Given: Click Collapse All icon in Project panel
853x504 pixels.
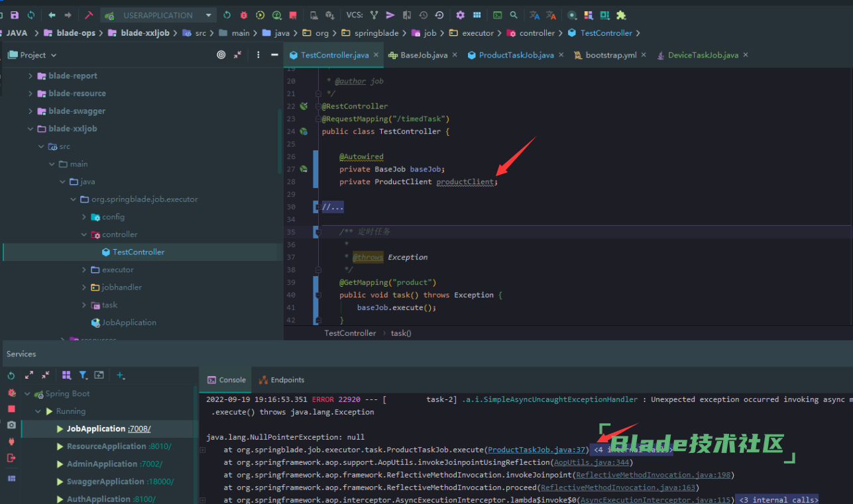Looking at the screenshot, I should [x=238, y=55].
